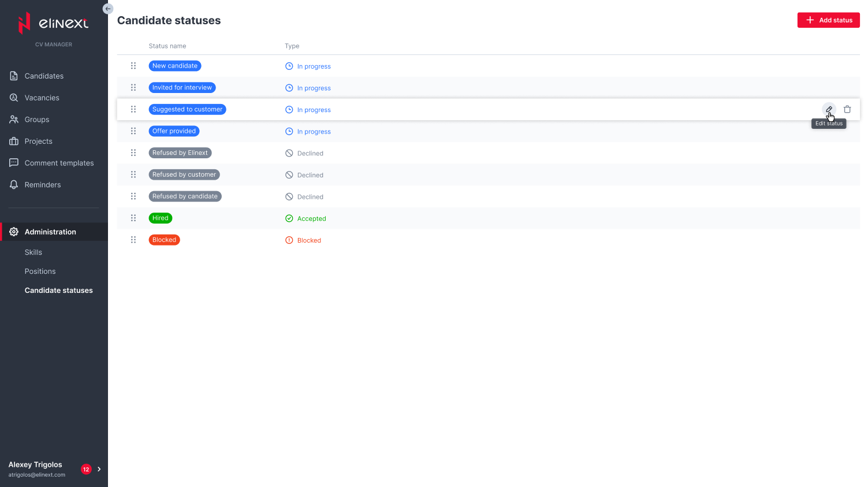This screenshot has width=868, height=487.
Task: Expand user menu chevron near Alexey Trigolos
Action: click(x=99, y=469)
